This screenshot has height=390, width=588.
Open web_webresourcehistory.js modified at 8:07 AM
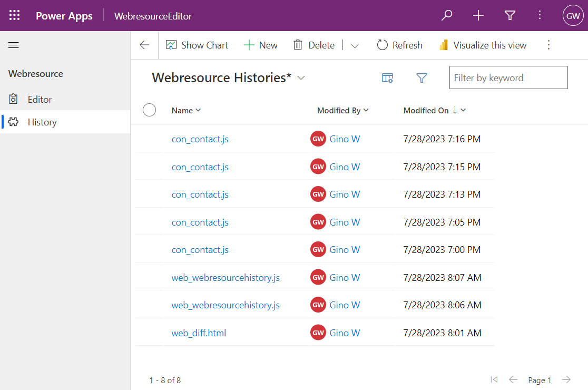coord(226,278)
